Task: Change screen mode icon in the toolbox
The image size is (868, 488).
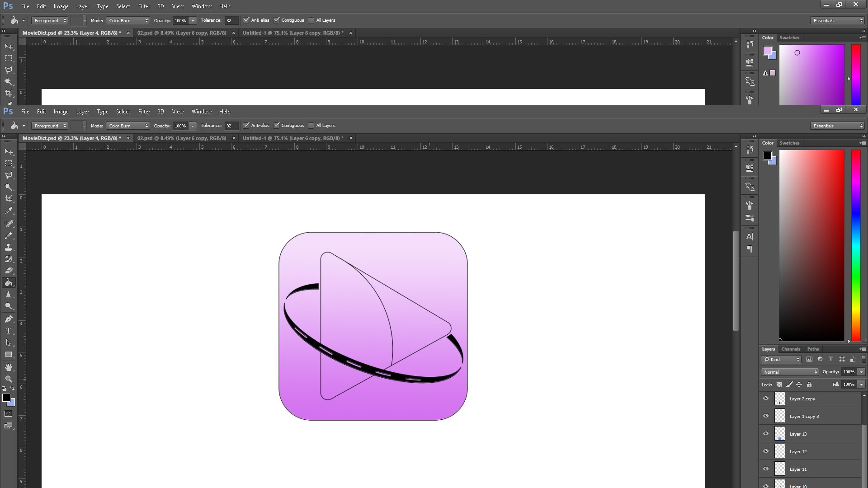Action: [9, 426]
